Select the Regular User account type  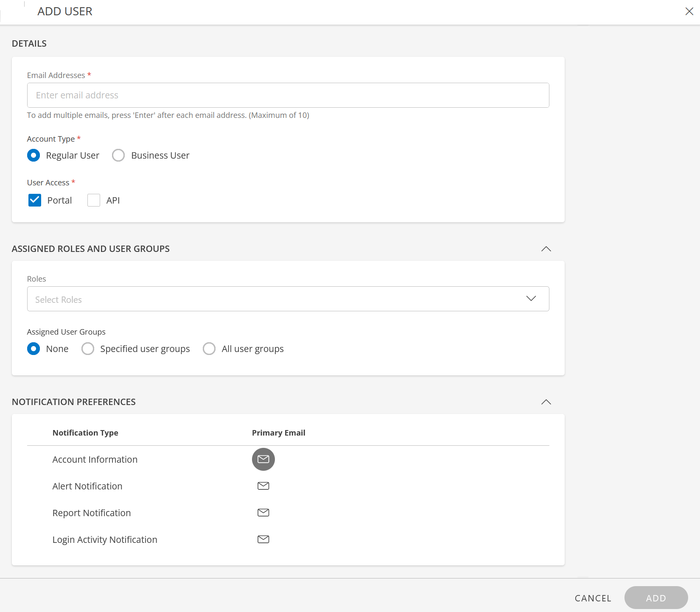pyautogui.click(x=34, y=156)
